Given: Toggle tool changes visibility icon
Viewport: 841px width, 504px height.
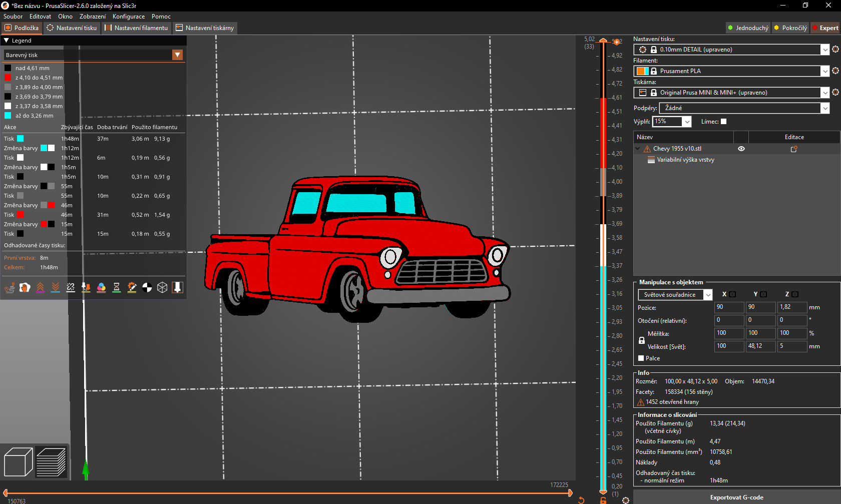Looking at the screenshot, I should 86,287.
